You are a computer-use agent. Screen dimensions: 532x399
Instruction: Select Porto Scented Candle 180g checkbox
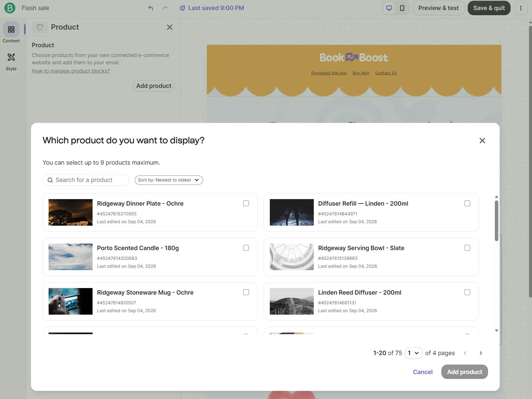(246, 248)
